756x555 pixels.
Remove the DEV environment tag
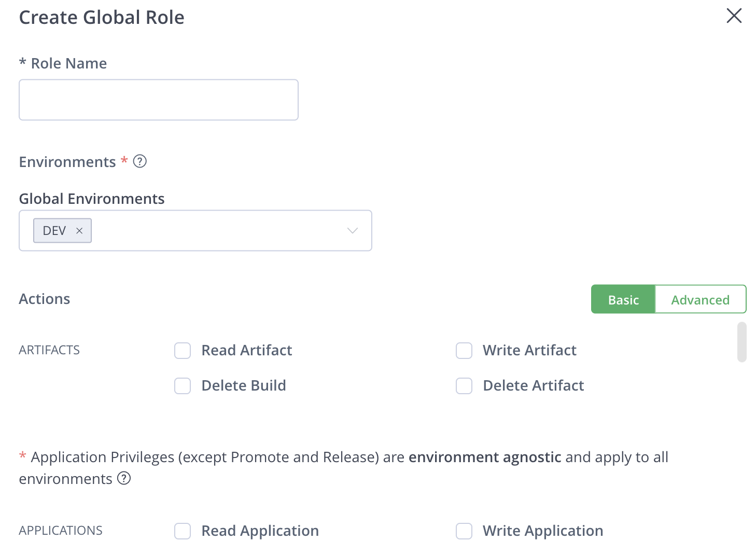(x=79, y=231)
